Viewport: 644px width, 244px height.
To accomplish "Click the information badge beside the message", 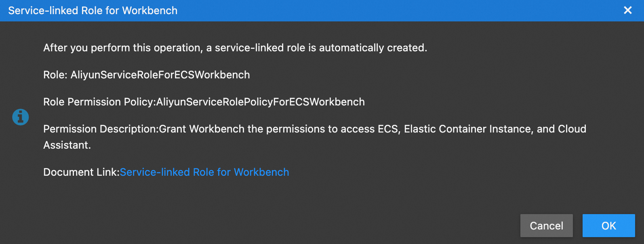I will pyautogui.click(x=21, y=117).
